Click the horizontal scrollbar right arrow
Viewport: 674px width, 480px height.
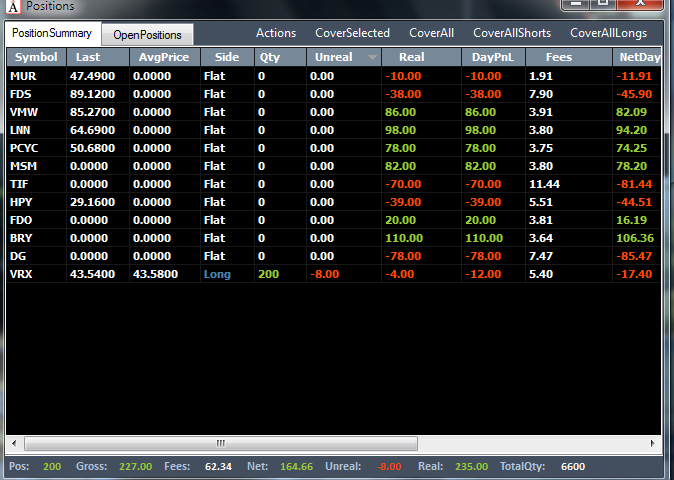(653, 443)
